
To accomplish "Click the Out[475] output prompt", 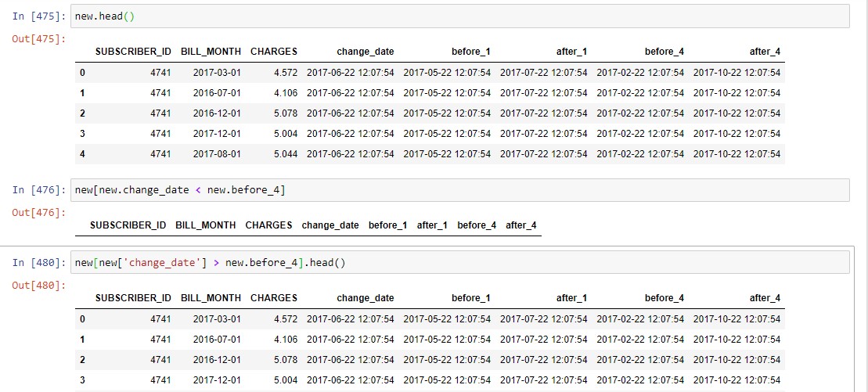I will pos(39,39).
